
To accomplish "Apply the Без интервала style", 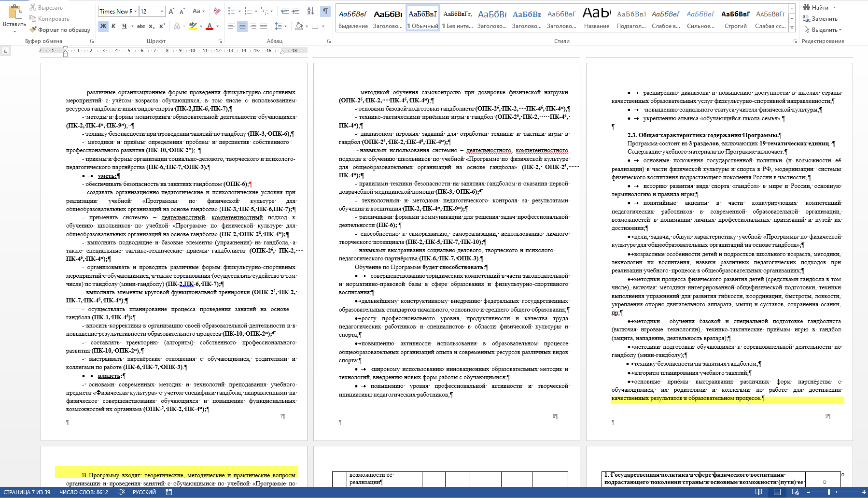I will tap(458, 18).
